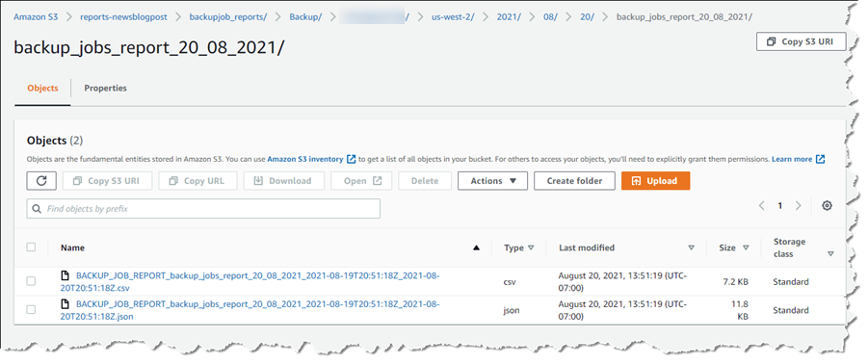Click the Delete button
Image resolution: width=868 pixels, height=364 pixels.
click(425, 181)
